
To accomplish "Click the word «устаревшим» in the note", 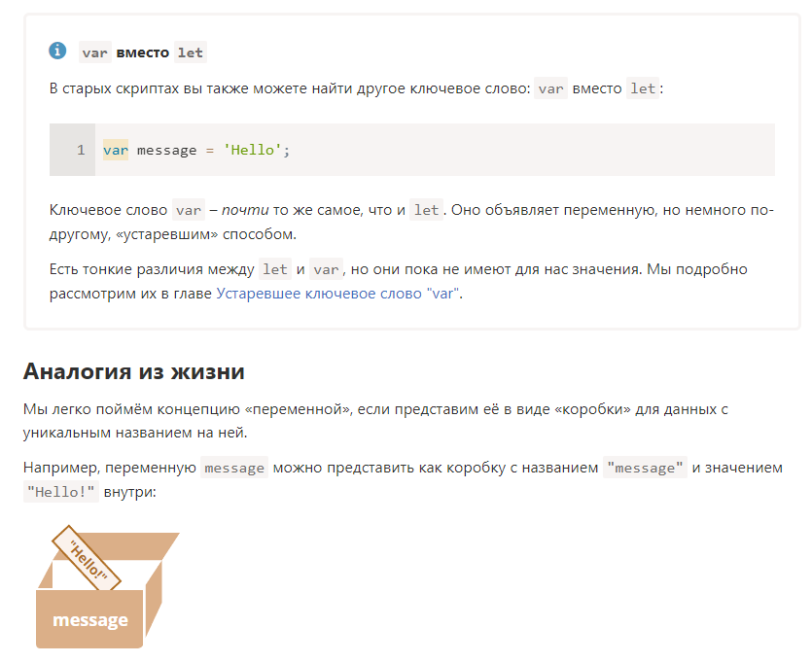I will [x=167, y=234].
